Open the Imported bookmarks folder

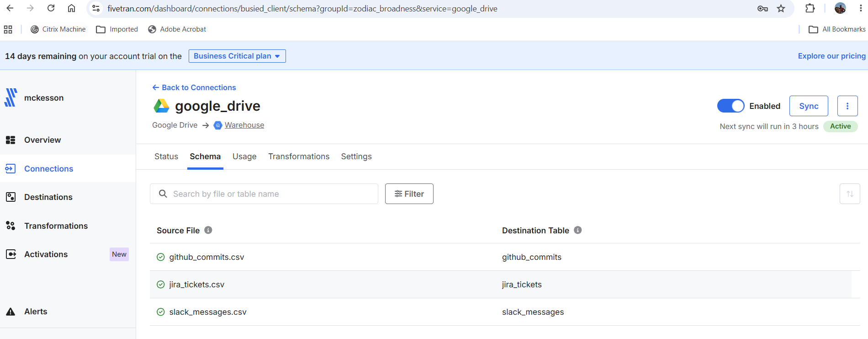click(x=117, y=29)
